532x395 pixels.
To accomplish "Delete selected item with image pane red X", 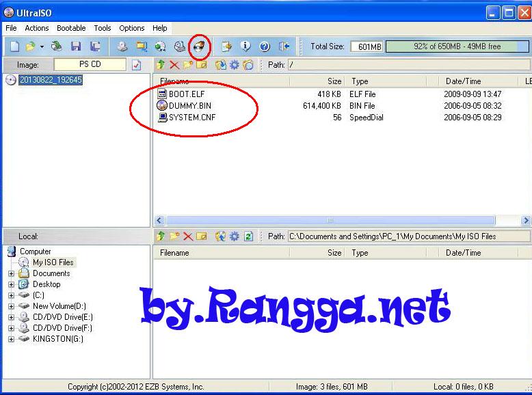I will point(174,64).
